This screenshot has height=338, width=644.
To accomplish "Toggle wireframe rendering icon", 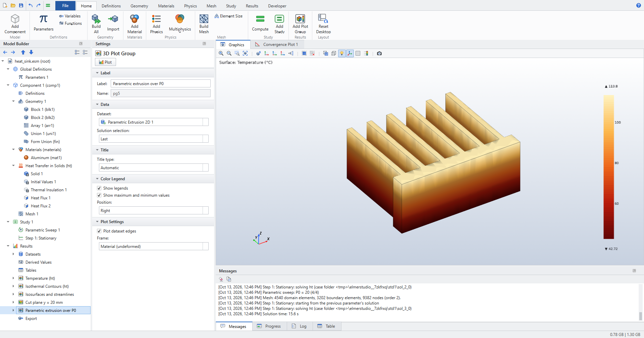I will (334, 53).
